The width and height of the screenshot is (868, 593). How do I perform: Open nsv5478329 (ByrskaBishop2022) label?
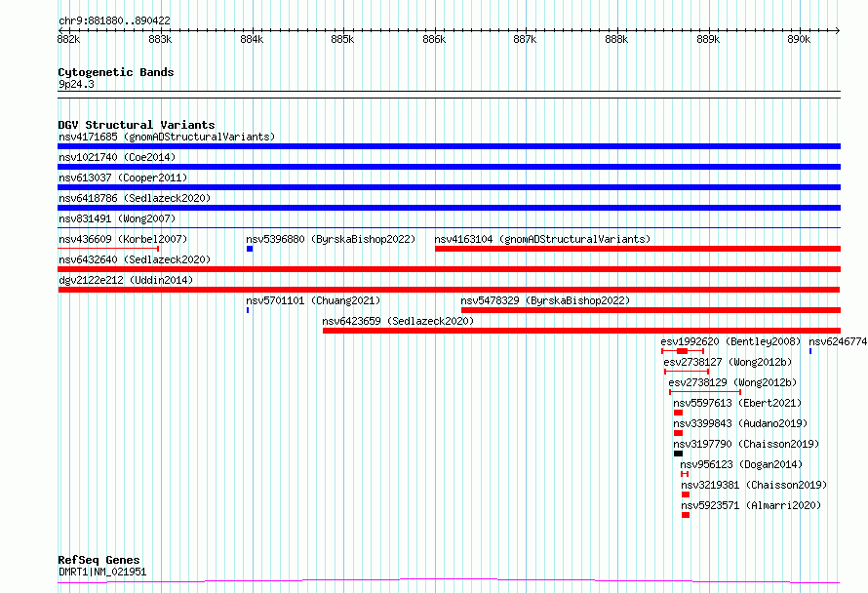tap(545, 300)
